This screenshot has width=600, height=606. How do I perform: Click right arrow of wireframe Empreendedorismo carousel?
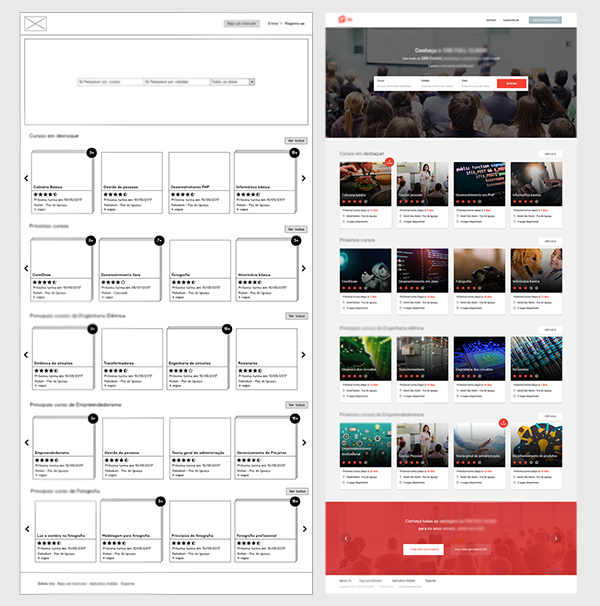click(304, 443)
